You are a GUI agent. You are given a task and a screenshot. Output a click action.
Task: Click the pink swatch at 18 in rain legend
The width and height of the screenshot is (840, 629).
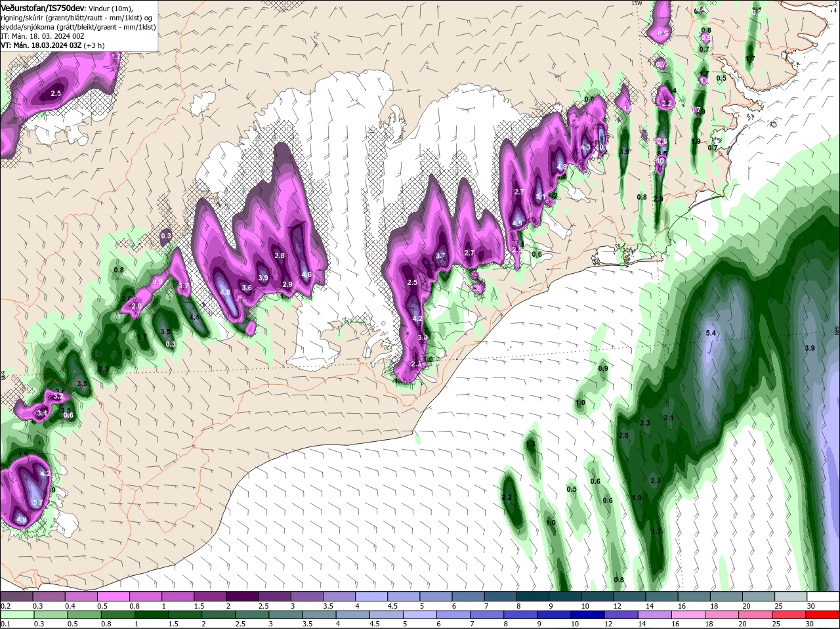(x=723, y=615)
